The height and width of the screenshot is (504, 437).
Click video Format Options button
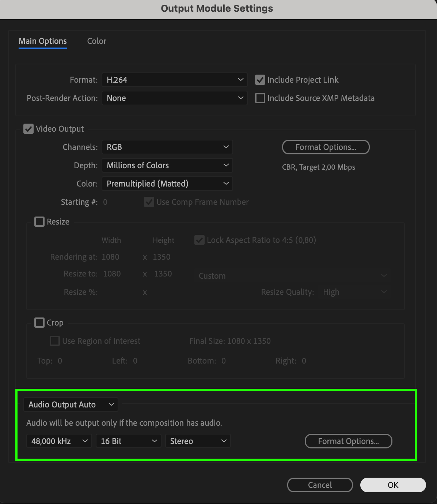[326, 147]
